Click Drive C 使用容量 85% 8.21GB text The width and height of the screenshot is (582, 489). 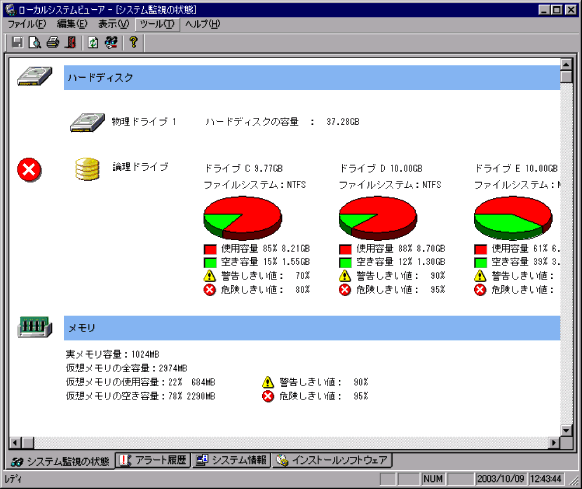point(265,249)
